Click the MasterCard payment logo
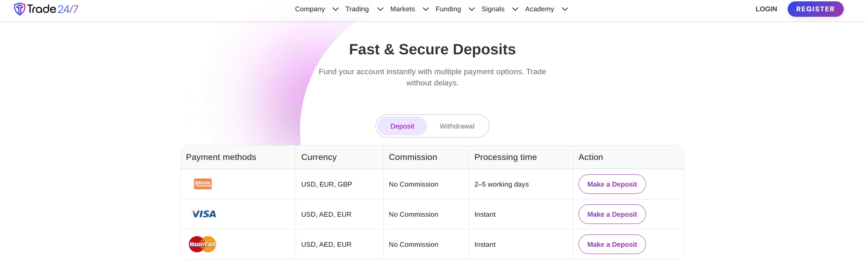The height and width of the screenshot is (270, 868). point(202,244)
